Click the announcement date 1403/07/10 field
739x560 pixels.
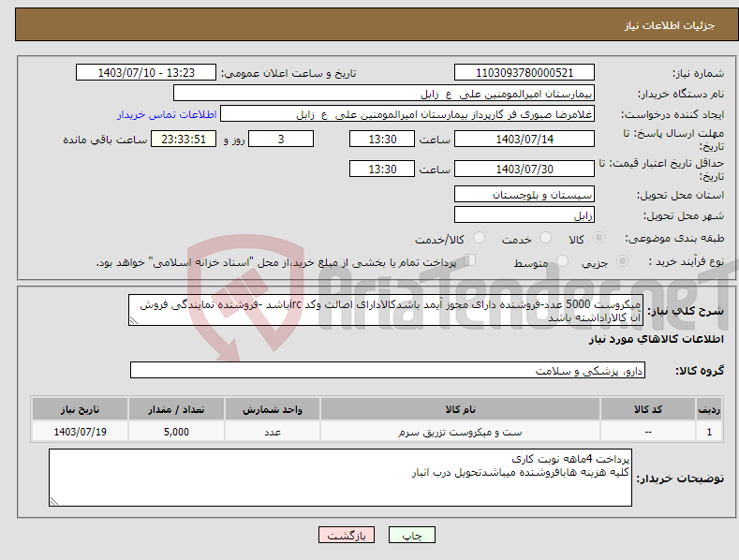coord(145,73)
